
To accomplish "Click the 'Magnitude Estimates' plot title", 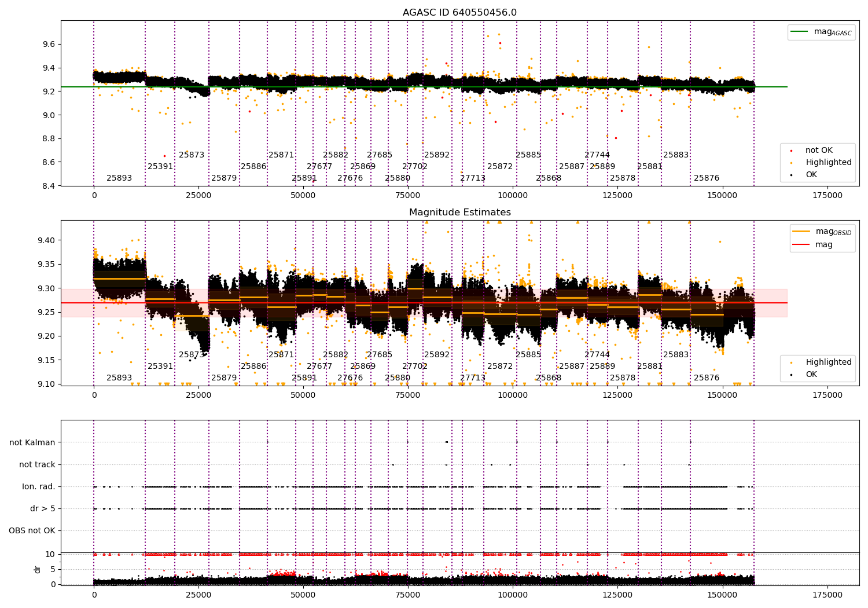I will 459,213.
